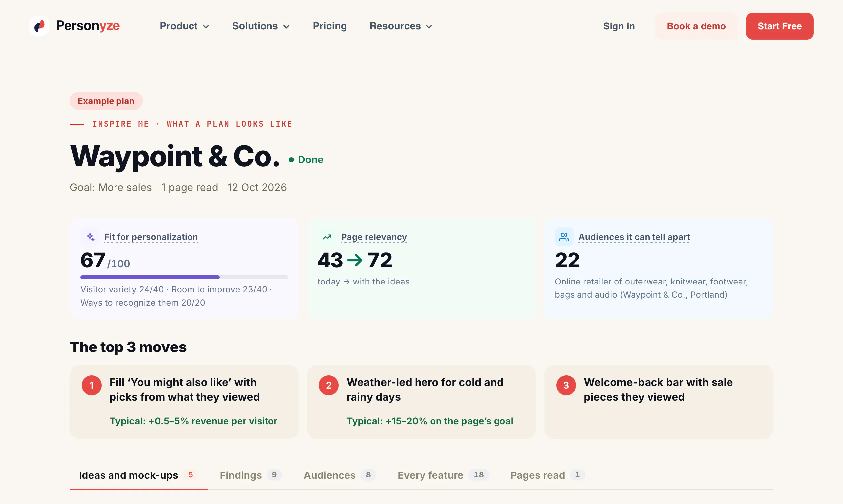Viewport: 843px width, 504px height.
Task: Click the Waypoint & Co. heading
Action: pos(175,156)
